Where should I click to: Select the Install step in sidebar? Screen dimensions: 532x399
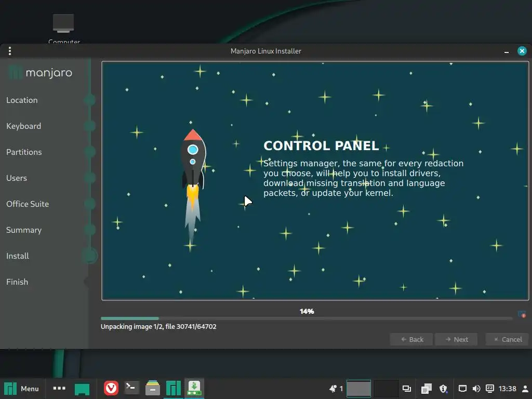(18, 256)
